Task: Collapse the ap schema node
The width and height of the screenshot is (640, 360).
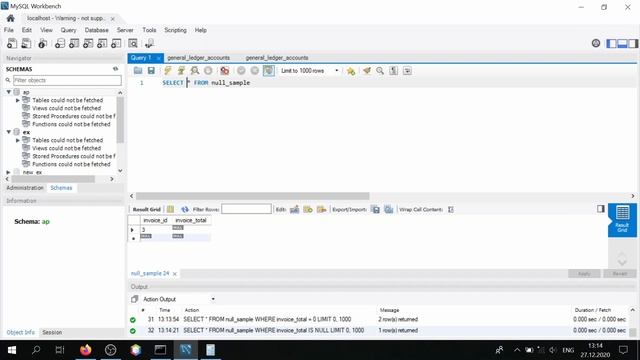Action: pos(9,92)
